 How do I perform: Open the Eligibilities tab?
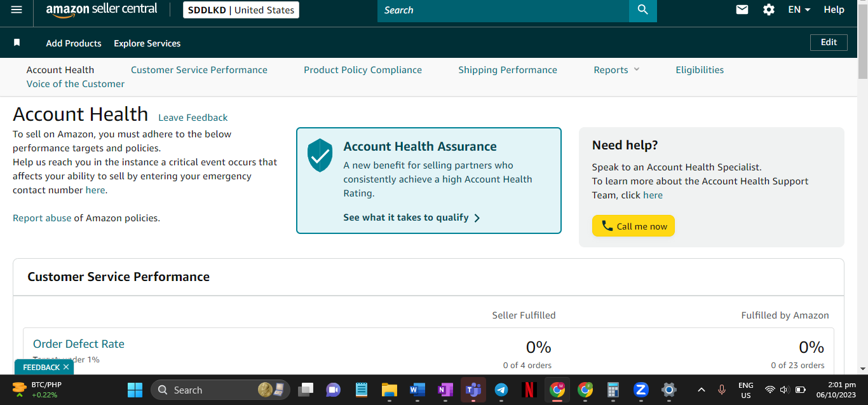coord(700,70)
